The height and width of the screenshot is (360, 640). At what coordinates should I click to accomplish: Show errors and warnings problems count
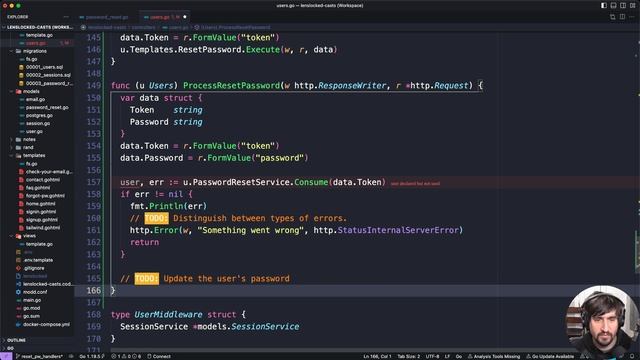coord(126,356)
